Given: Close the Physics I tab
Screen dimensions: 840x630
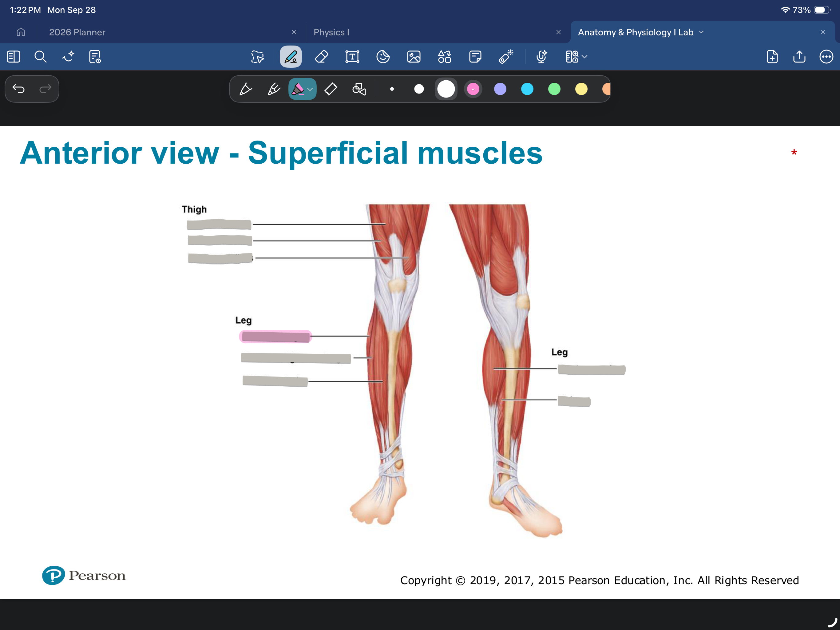Looking at the screenshot, I should pos(558,32).
